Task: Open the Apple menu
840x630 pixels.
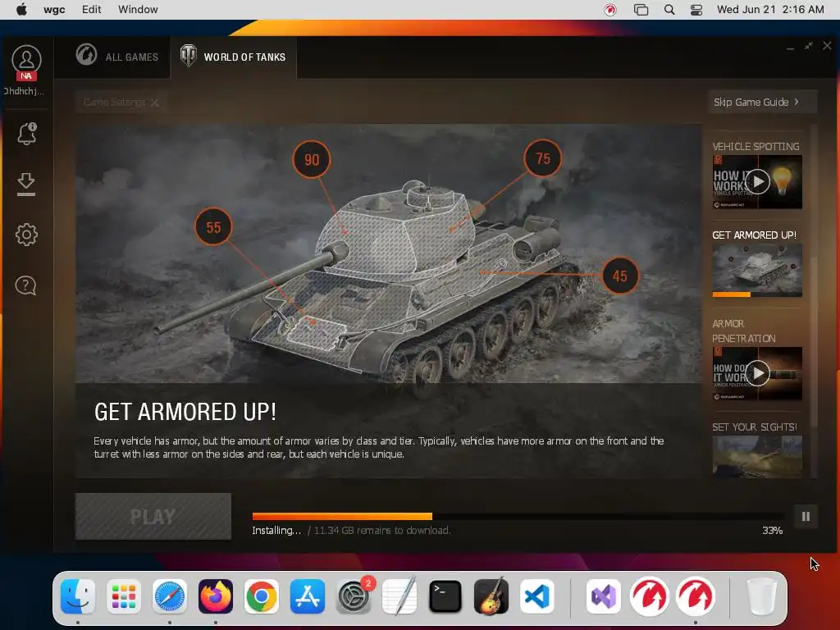Action: (x=21, y=10)
